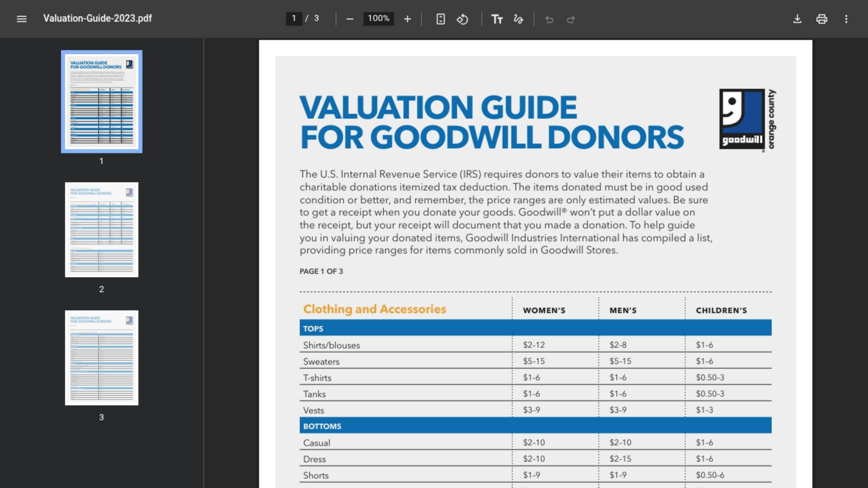This screenshot has width=868, height=488.
Task: Click children's Shorts value $0.50-6
Action: (710, 475)
